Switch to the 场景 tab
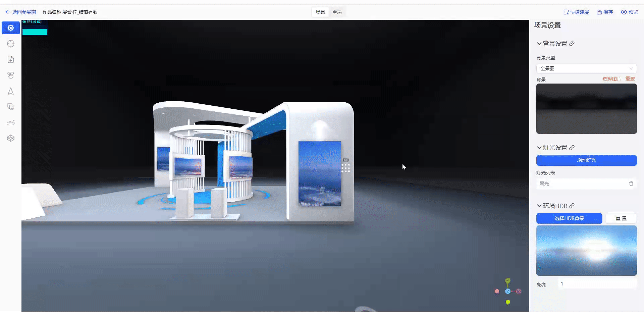 320,12
